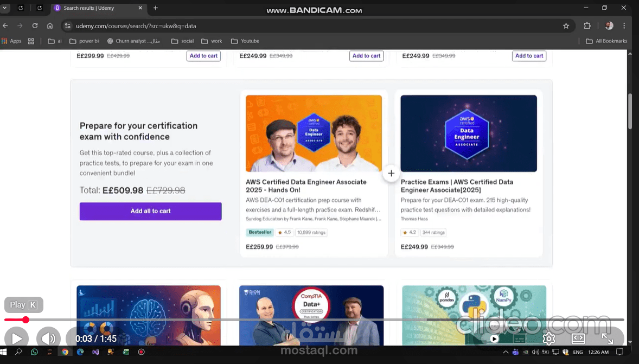The height and width of the screenshot is (364, 639).
Task: Click the 344 ratings count
Action: click(433, 232)
